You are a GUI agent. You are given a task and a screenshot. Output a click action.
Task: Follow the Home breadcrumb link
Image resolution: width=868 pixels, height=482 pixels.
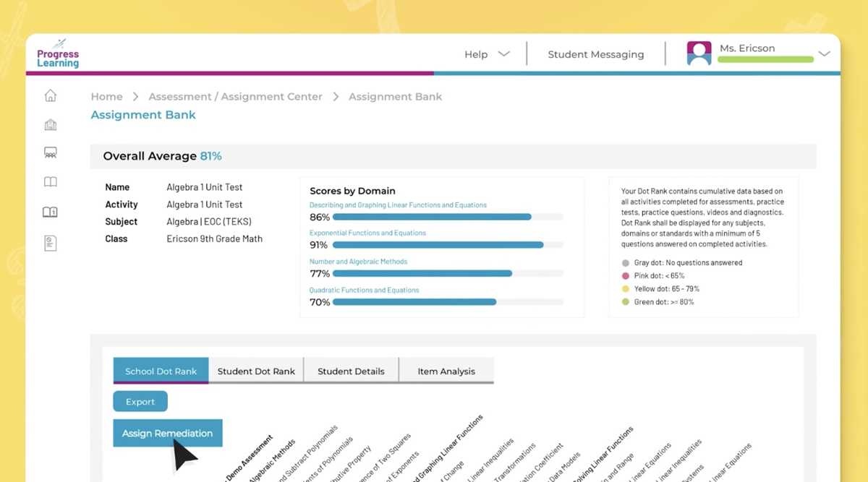pos(106,96)
